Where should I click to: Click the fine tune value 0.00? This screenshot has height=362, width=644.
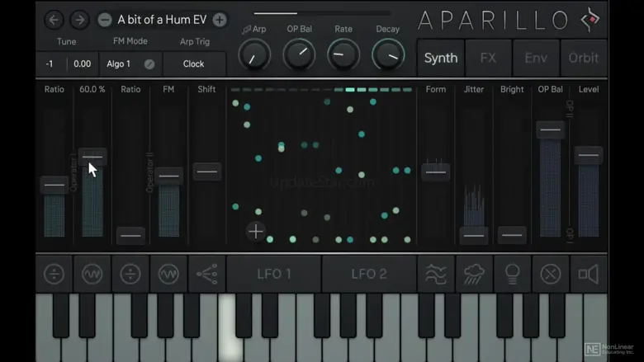[82, 64]
